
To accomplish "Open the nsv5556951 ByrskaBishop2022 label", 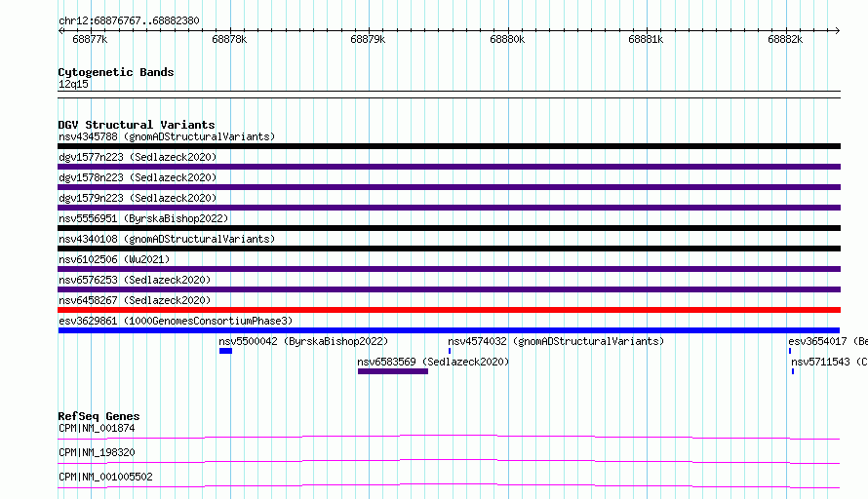I will (x=143, y=218).
